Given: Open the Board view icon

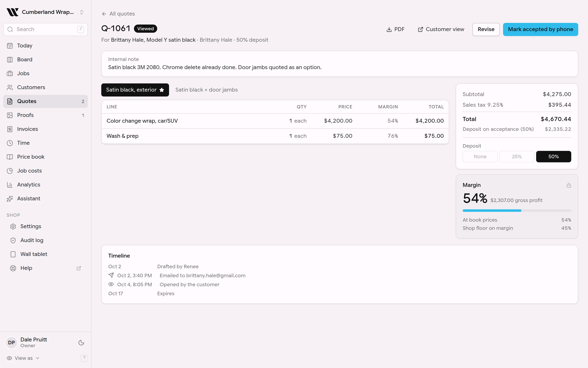Looking at the screenshot, I should click(10, 59).
